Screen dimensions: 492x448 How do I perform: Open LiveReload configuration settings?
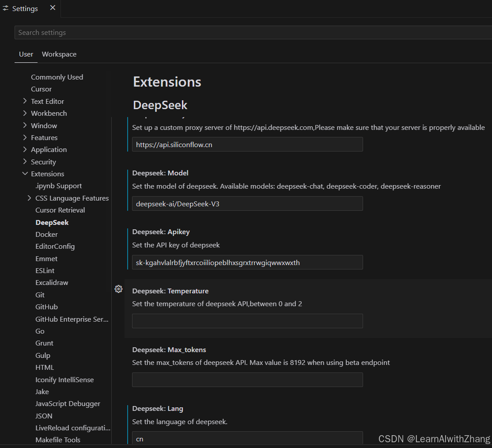[x=73, y=428]
